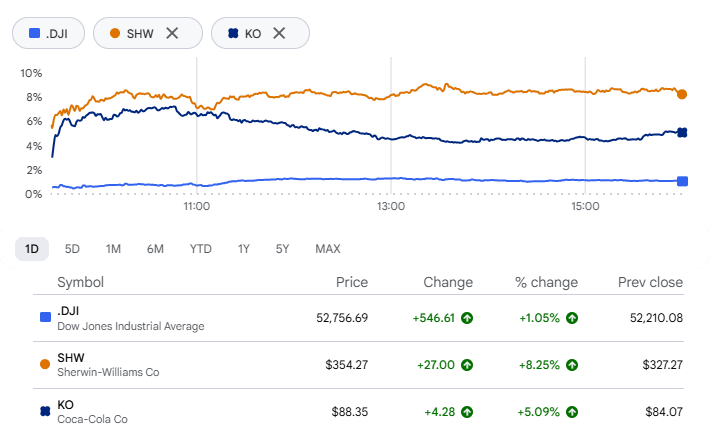The width and height of the screenshot is (721, 435).
Task: Click the +8.25% percent change value
Action: pos(539,365)
